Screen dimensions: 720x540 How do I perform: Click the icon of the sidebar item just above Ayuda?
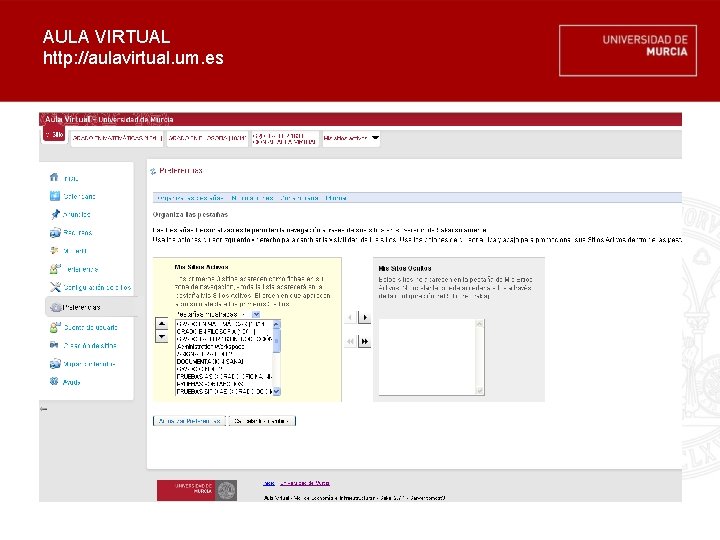pos(55,364)
